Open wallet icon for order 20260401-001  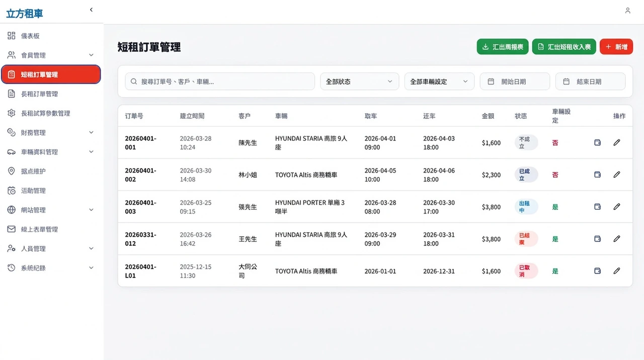coord(598,142)
